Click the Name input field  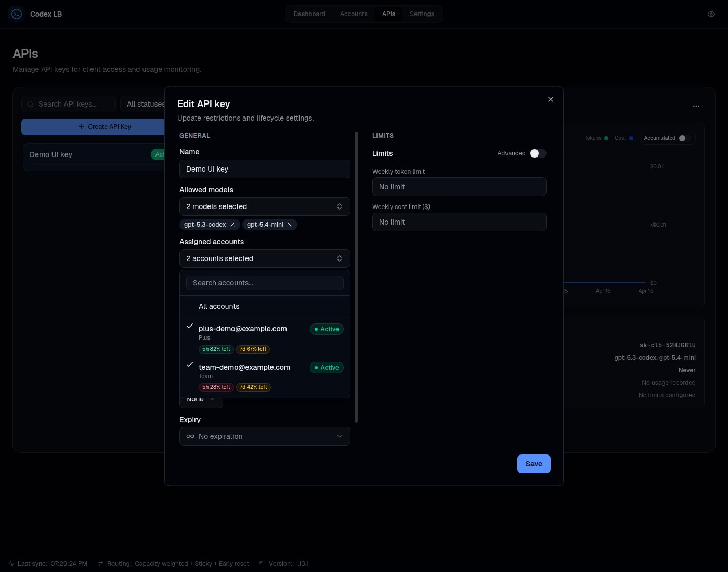pyautogui.click(x=265, y=169)
